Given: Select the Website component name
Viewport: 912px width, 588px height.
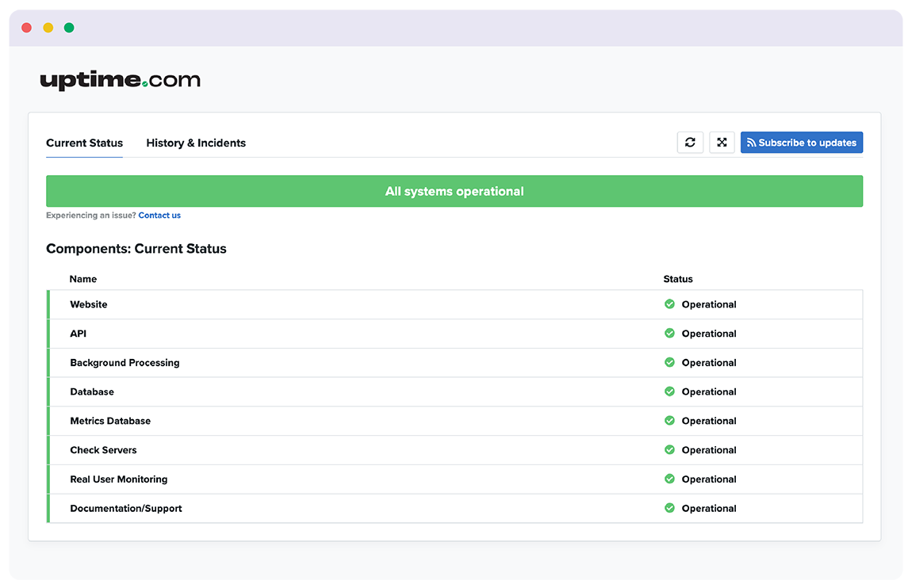Looking at the screenshot, I should coord(88,304).
